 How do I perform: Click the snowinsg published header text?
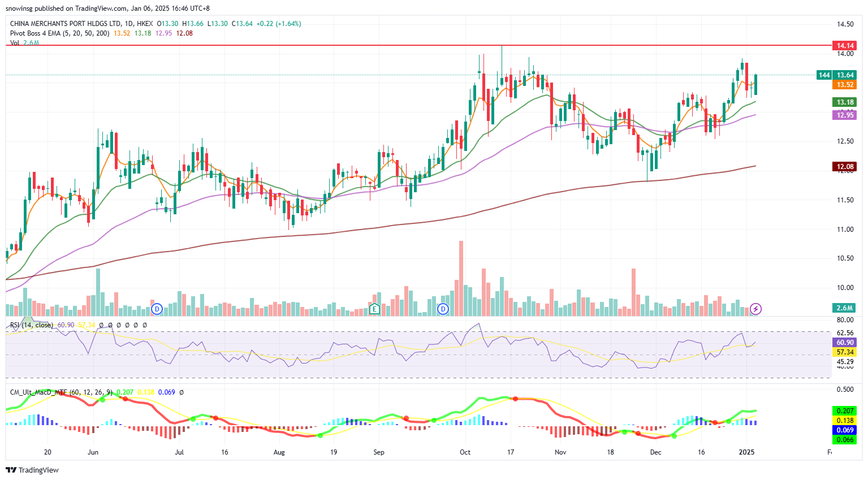click(x=107, y=8)
